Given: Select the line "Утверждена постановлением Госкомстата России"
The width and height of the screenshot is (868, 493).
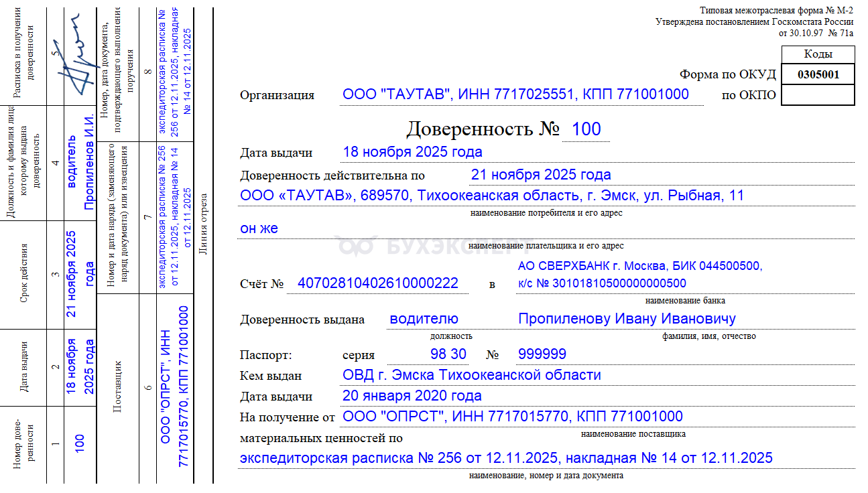Looking at the screenshot, I should [x=755, y=21].
